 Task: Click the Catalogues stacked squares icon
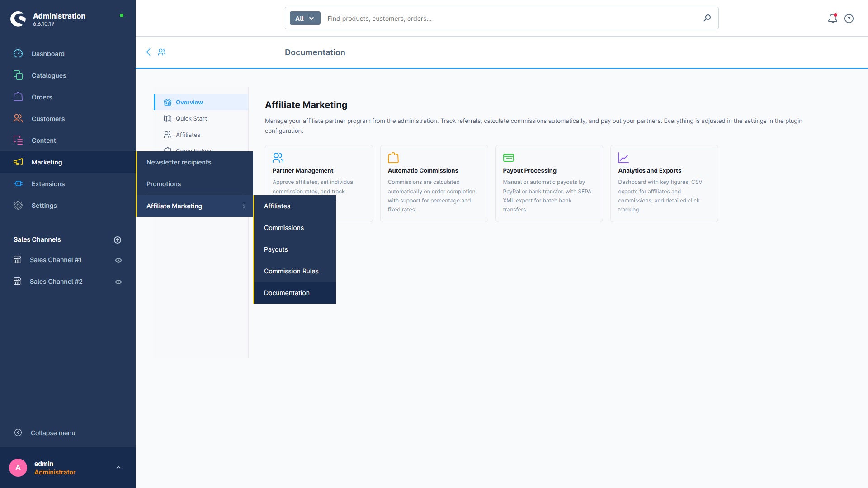tap(18, 75)
